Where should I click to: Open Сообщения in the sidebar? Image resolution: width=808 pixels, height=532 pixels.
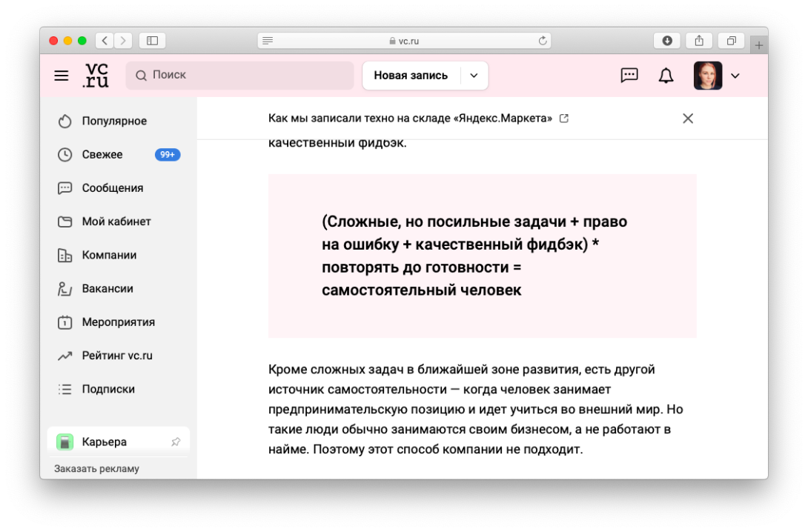point(113,188)
